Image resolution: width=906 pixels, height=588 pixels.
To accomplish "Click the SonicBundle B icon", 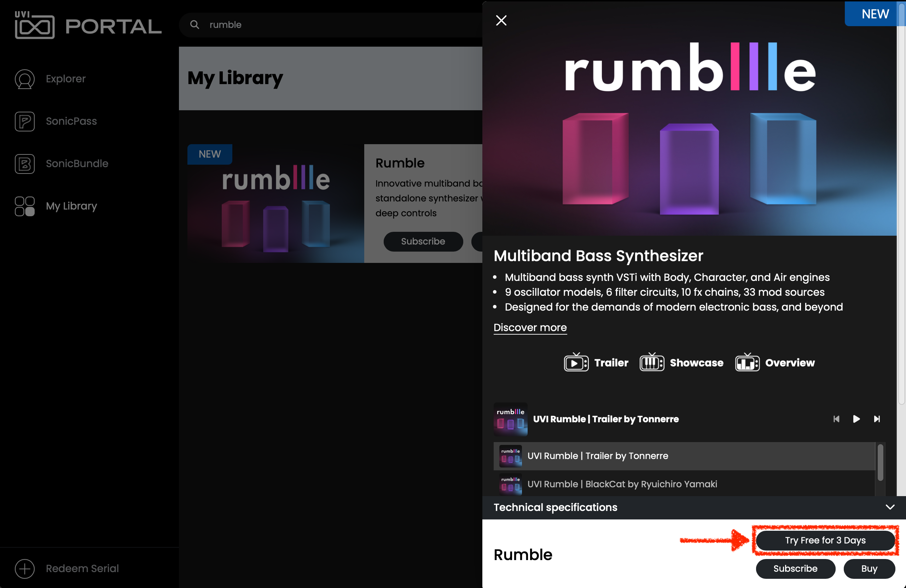I will point(25,164).
